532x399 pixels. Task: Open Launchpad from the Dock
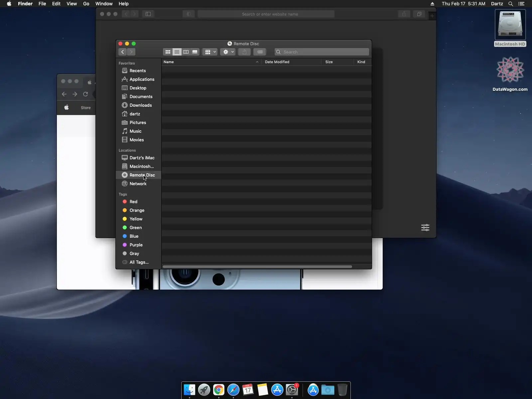coord(204,390)
